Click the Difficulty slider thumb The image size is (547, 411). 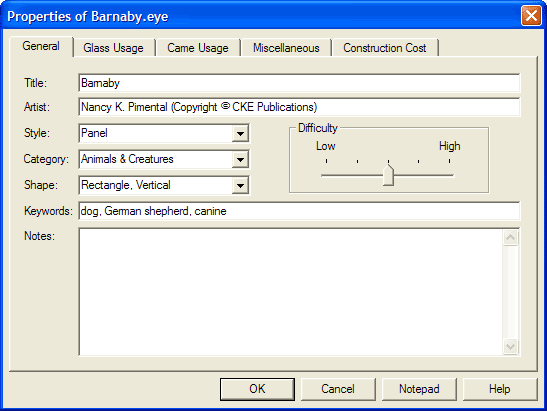pyautogui.click(x=388, y=174)
